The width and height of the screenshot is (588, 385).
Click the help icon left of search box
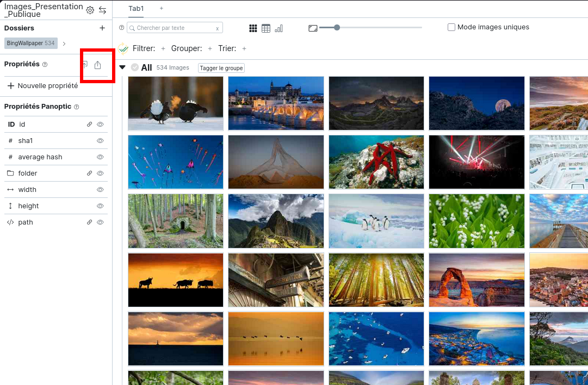121,27
